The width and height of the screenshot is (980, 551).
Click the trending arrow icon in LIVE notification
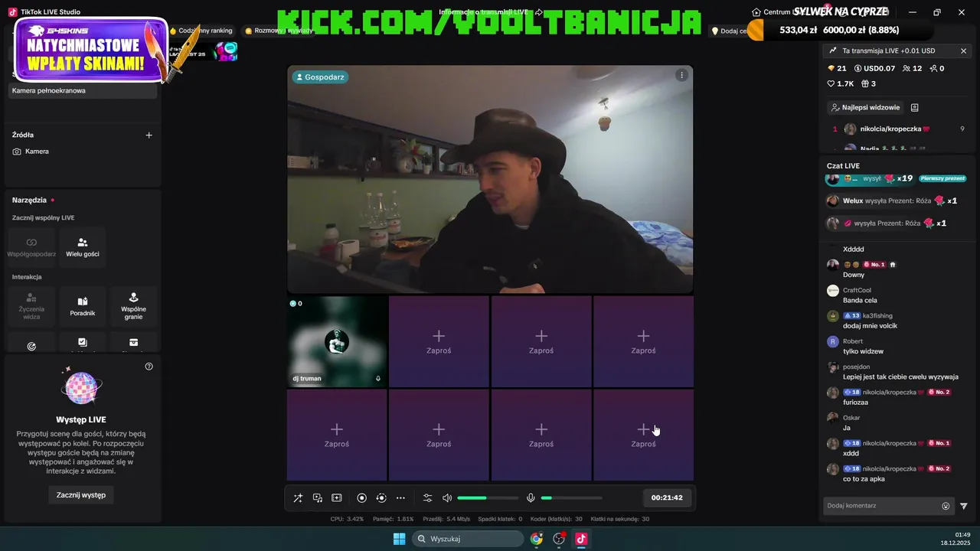click(833, 51)
